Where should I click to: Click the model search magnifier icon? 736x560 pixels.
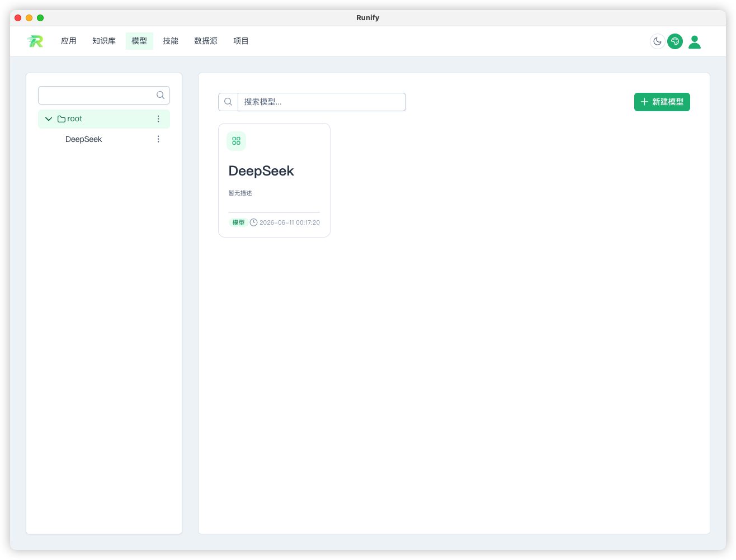[228, 102]
